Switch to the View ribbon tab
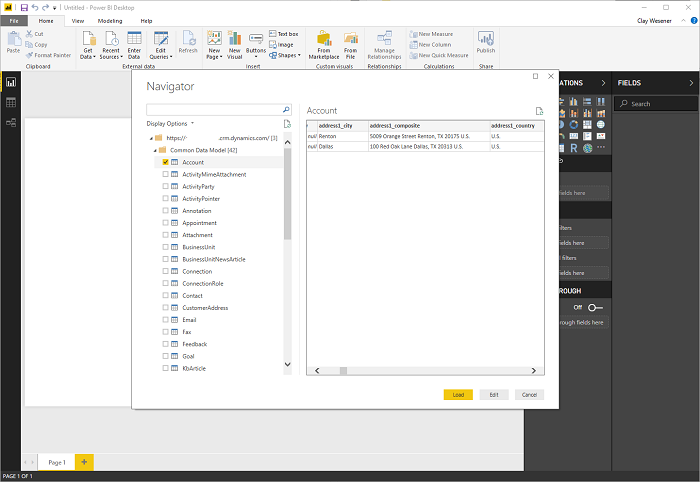This screenshot has height=482, width=700. click(x=77, y=20)
